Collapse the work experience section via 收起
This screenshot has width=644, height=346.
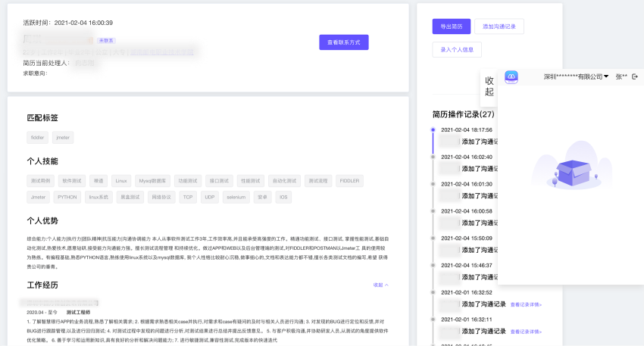[x=380, y=285]
